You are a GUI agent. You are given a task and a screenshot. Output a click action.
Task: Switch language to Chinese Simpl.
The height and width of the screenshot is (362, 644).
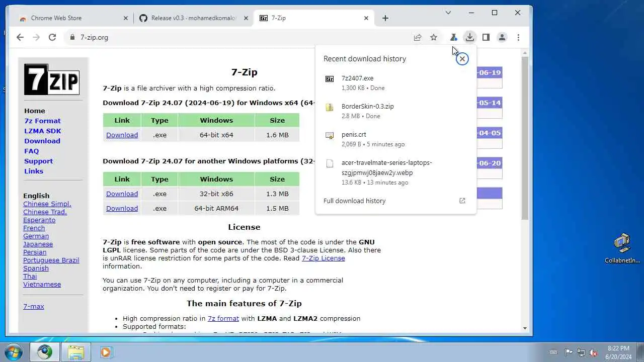[47, 204]
